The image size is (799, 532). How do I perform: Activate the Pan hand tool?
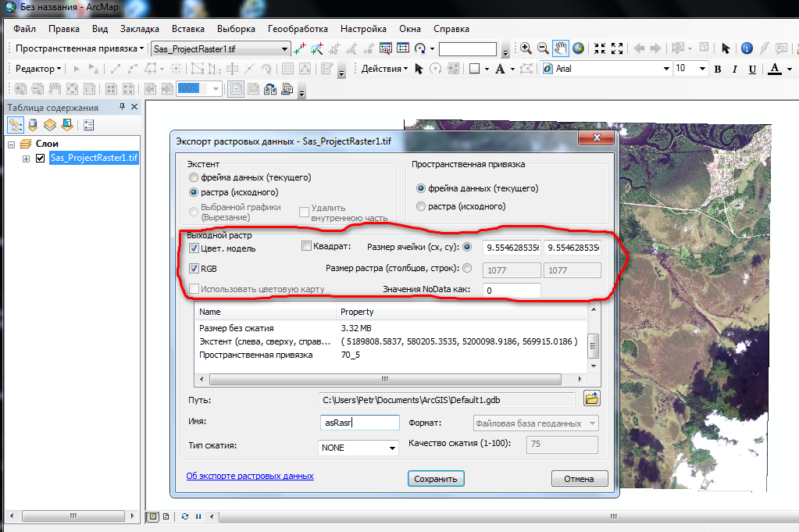[561, 48]
